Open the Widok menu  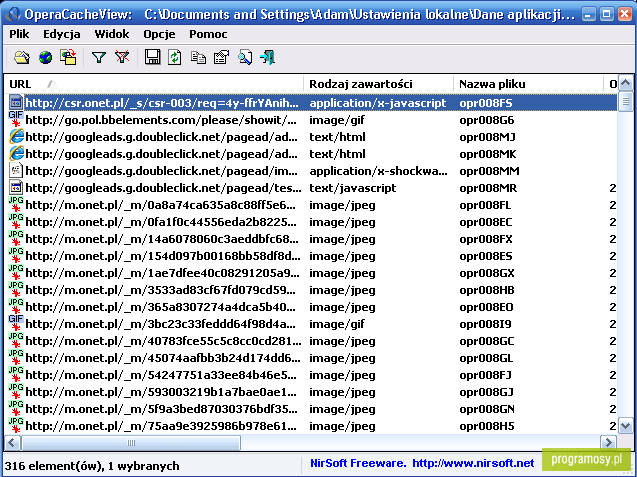tap(112, 34)
